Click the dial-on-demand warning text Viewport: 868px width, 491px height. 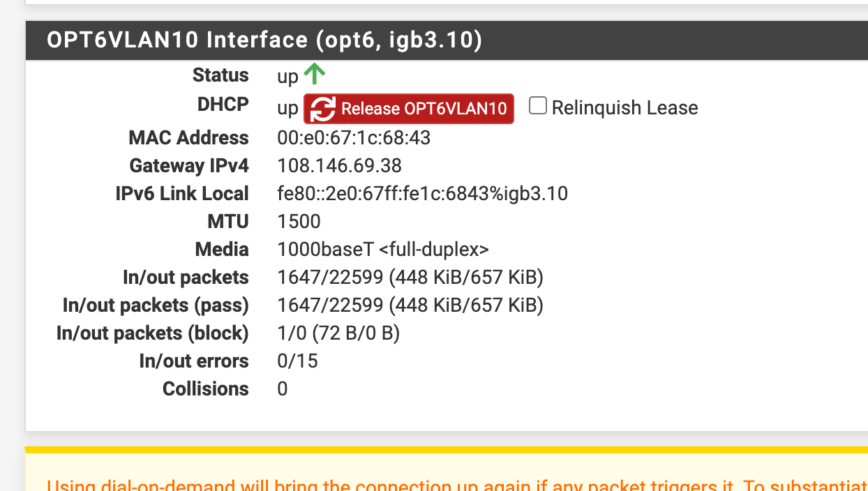(457, 484)
